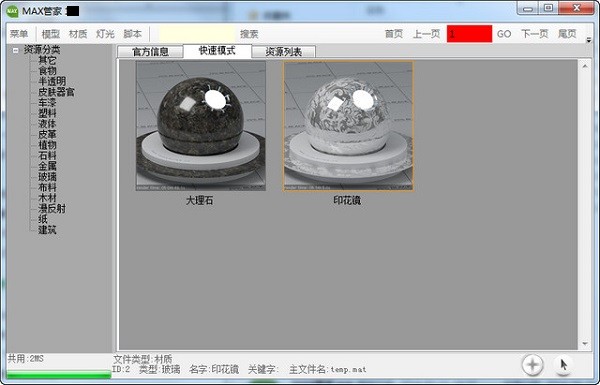The height and width of the screenshot is (385, 600).
Task: Select the 大理石 material thumbnail
Action: click(201, 126)
